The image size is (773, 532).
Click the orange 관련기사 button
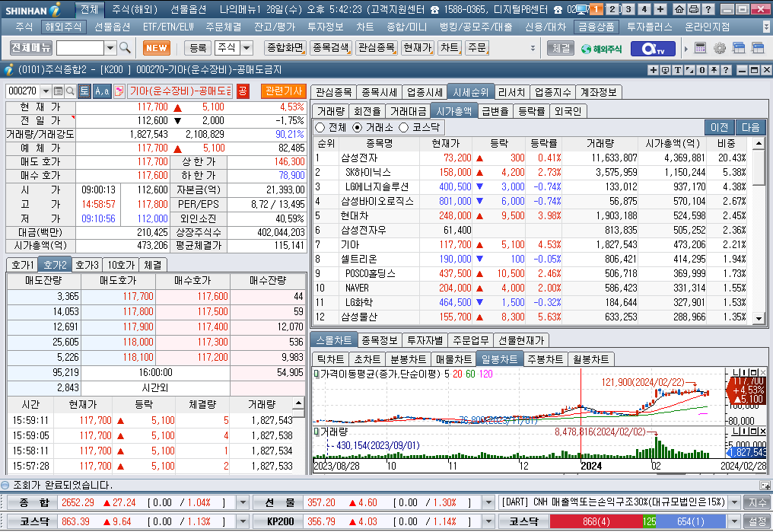point(284,91)
